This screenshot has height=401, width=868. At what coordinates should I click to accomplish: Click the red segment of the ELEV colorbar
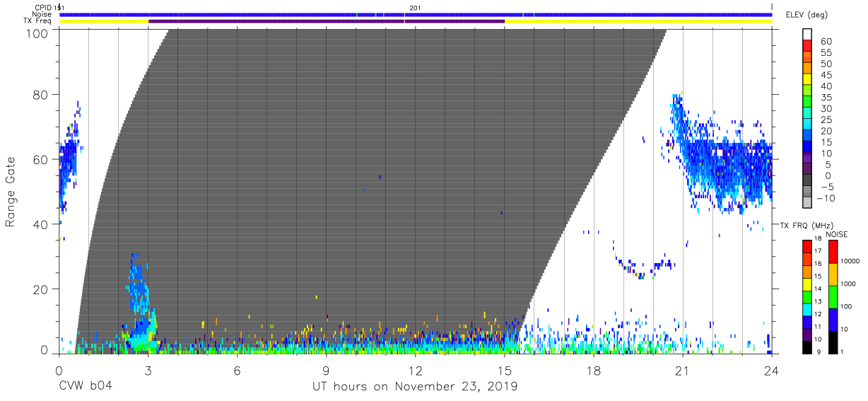click(807, 47)
